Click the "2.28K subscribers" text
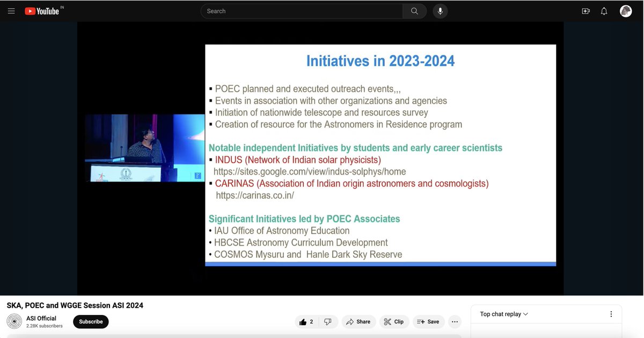 45,326
